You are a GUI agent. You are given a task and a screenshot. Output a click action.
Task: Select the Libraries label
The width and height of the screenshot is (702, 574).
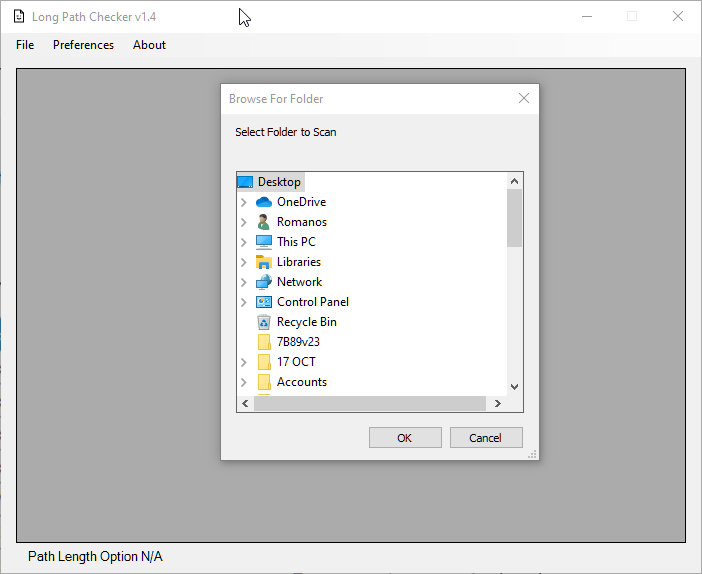(299, 262)
